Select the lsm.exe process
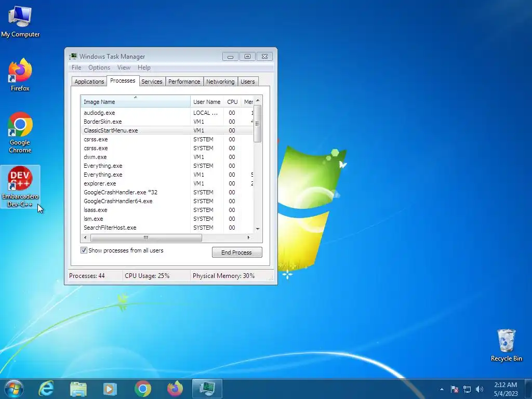 167,219
